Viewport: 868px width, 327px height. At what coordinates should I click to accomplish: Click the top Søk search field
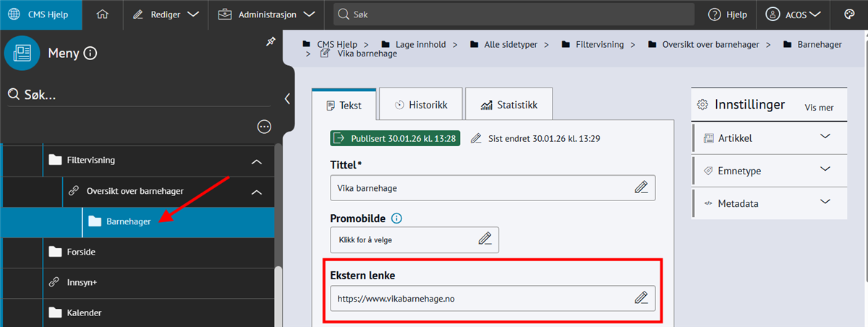(x=514, y=14)
